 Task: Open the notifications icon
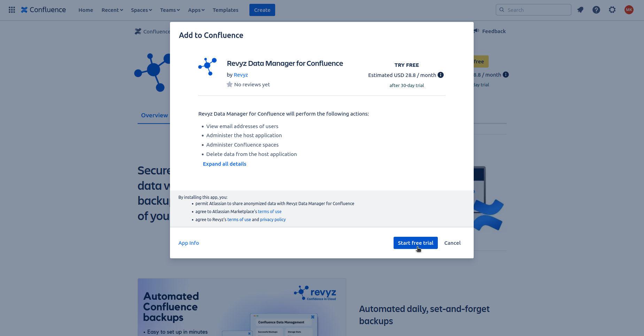pyautogui.click(x=580, y=10)
